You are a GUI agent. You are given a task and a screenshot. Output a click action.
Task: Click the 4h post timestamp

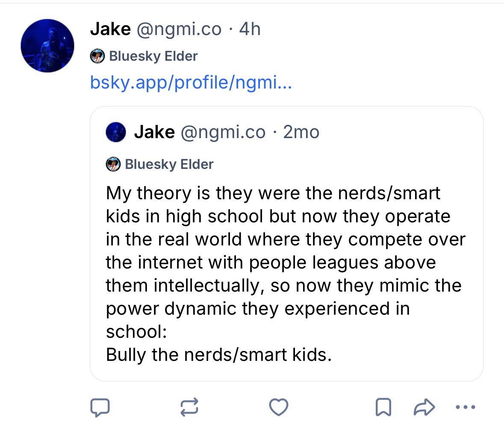(250, 29)
